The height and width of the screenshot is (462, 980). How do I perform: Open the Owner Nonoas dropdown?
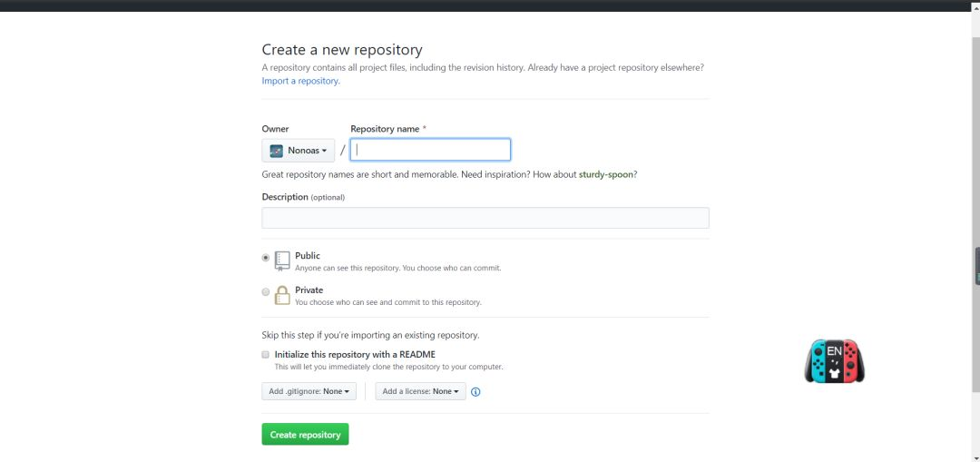pyautogui.click(x=299, y=151)
